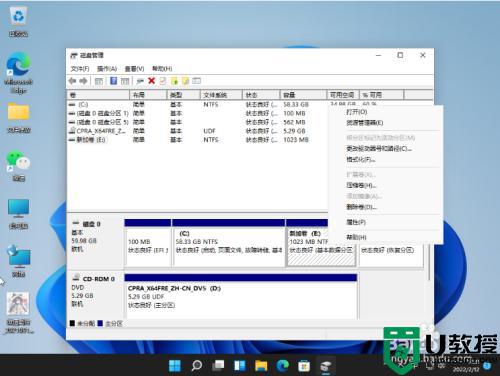This screenshot has height=376, width=500.
Task: Click the Back arrow in the Disk Management toolbar
Action: click(72, 81)
